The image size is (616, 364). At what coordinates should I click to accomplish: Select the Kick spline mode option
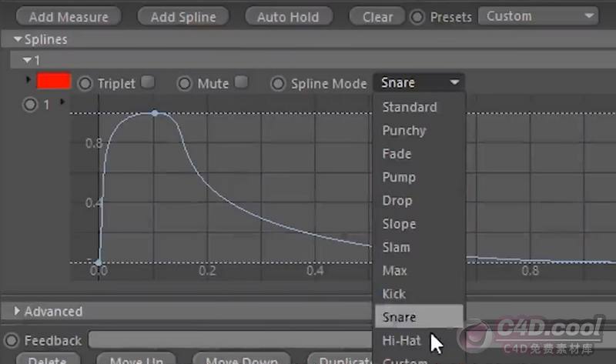point(393,294)
